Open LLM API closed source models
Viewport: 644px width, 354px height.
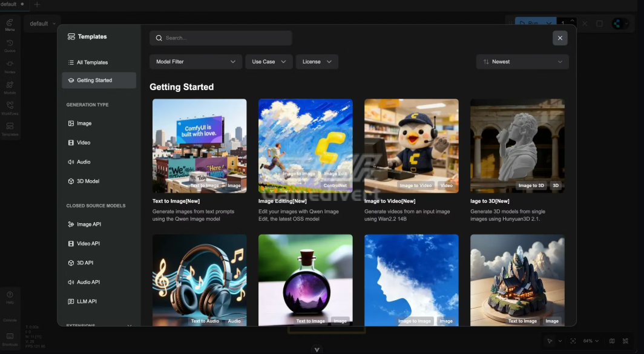(x=99, y=301)
